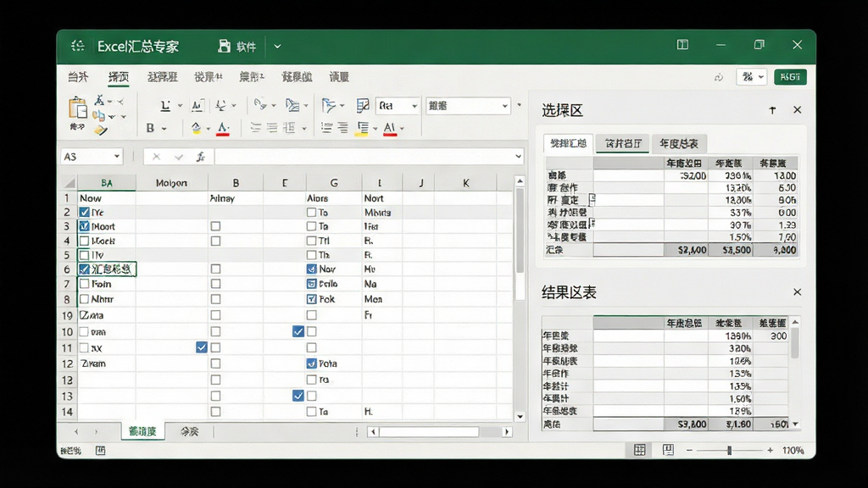Screen dimensions: 868x488
Task: Select the highlighted green sheet tab at bottom
Action: (x=142, y=431)
